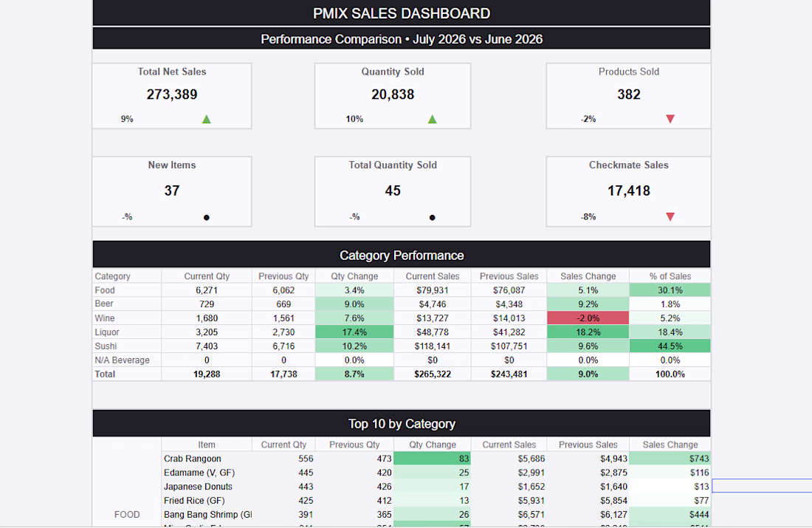Click the black dot indicator in New Items card
812x528 pixels.
[x=206, y=218]
